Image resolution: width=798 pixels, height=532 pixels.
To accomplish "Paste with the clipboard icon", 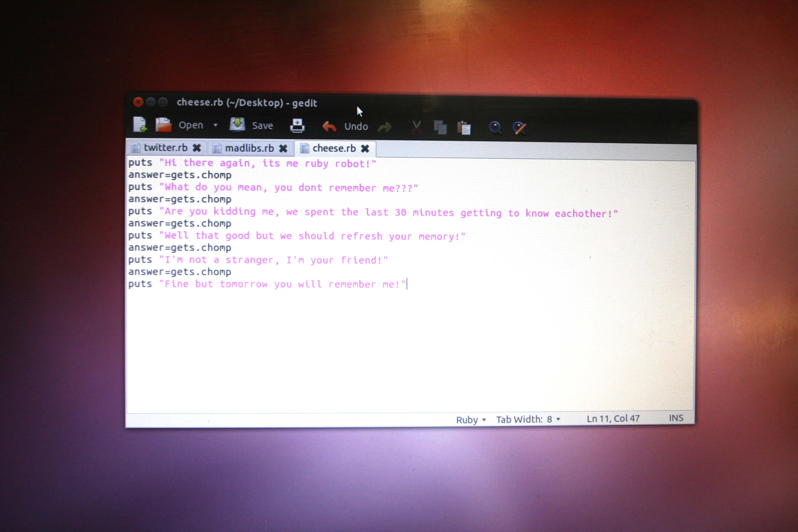I will (x=464, y=128).
